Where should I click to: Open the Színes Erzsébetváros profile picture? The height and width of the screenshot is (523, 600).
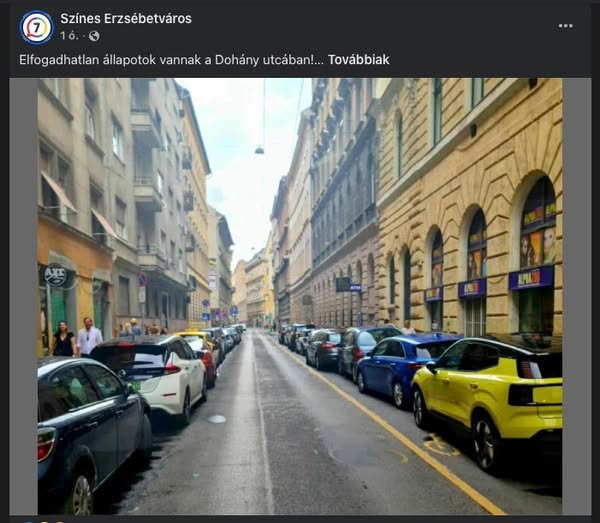[x=37, y=28]
